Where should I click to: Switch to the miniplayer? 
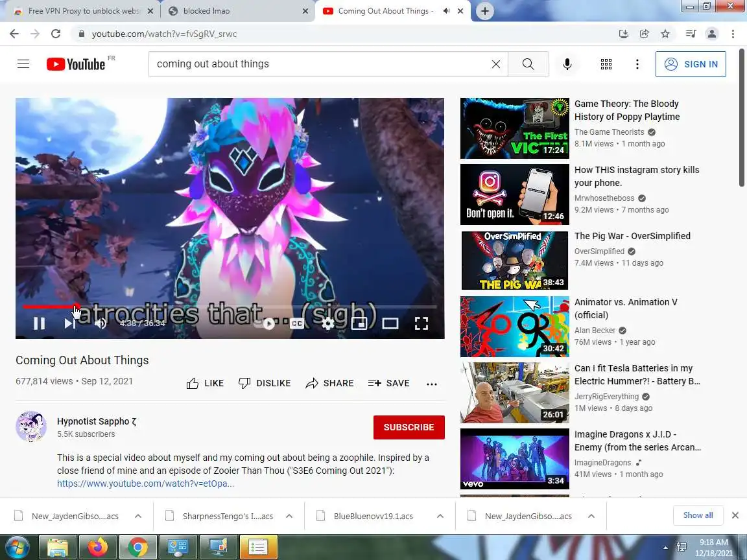[359, 323]
